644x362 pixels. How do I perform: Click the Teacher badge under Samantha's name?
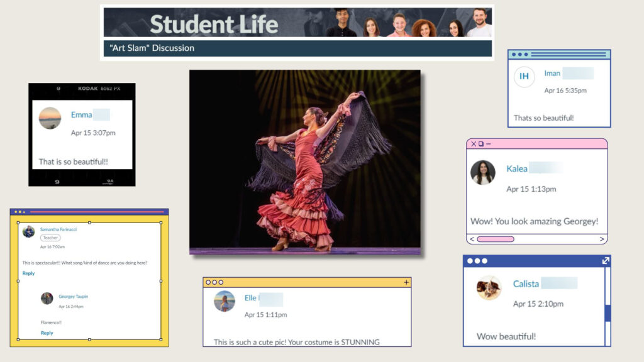coord(50,238)
